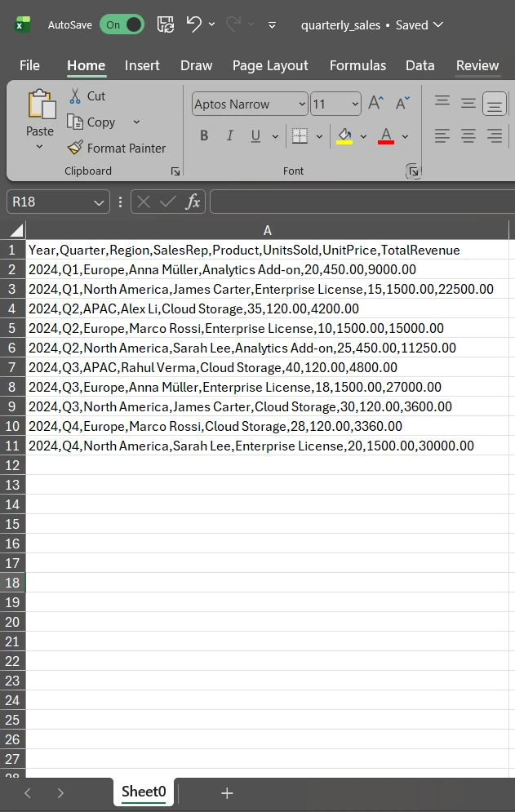Image resolution: width=515 pixels, height=812 pixels.
Task: Click the Borders icon
Action: (300, 136)
